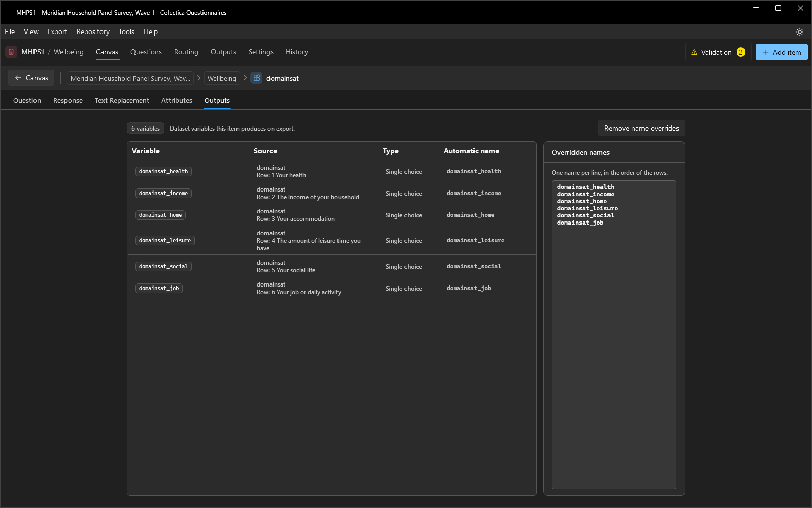The height and width of the screenshot is (508, 812).
Task: Click the plus icon on Add item
Action: click(766, 52)
